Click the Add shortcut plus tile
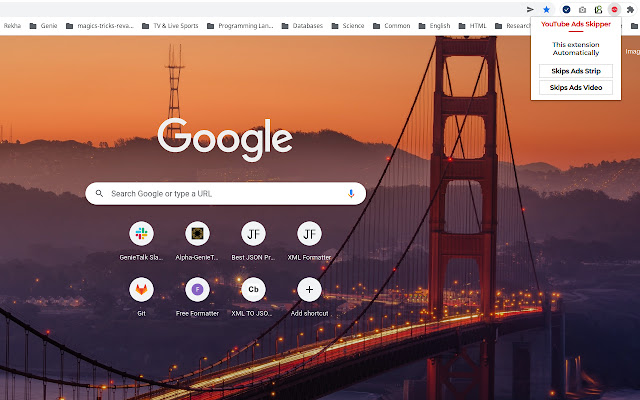Viewport: 640px width, 400px height. tap(309, 297)
